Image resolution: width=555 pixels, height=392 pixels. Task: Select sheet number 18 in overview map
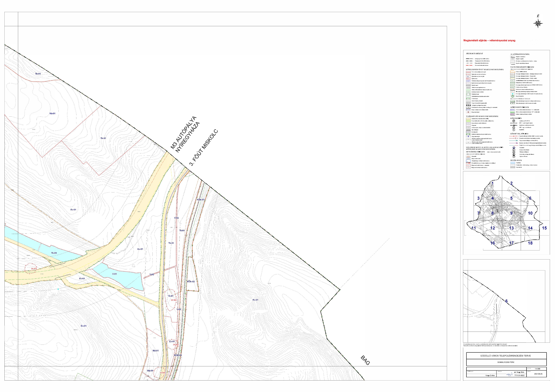tap(530, 243)
